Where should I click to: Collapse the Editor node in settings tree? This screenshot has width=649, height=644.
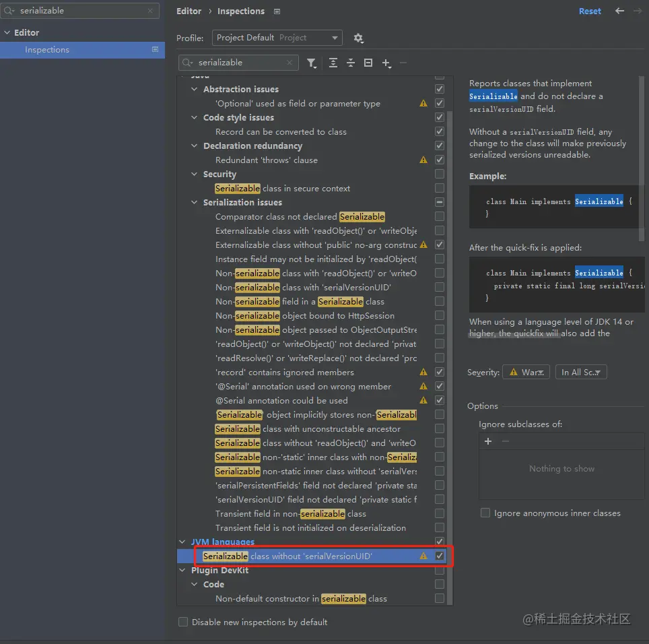pos(7,32)
